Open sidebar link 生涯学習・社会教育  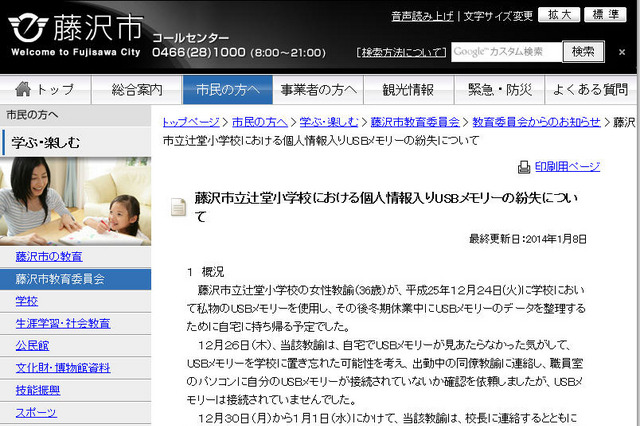(63, 324)
